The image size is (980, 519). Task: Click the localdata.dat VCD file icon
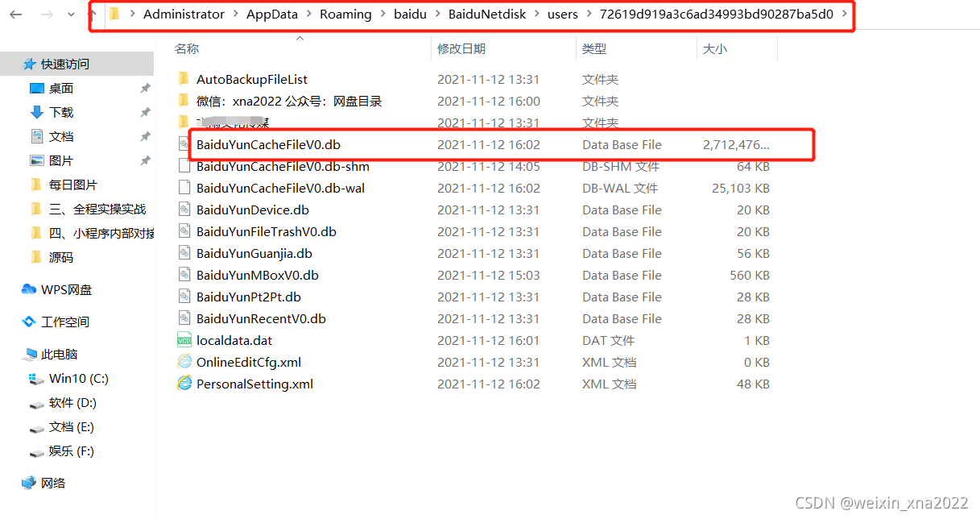pyautogui.click(x=184, y=341)
